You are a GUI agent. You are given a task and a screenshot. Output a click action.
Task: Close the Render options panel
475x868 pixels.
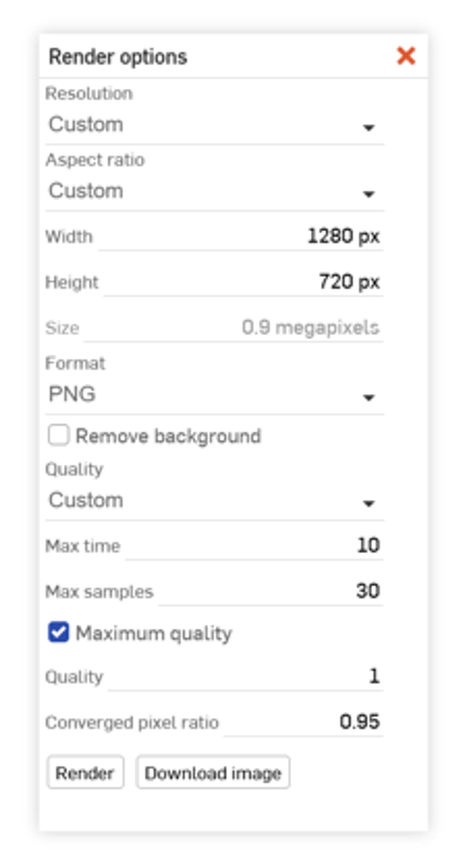pos(406,56)
